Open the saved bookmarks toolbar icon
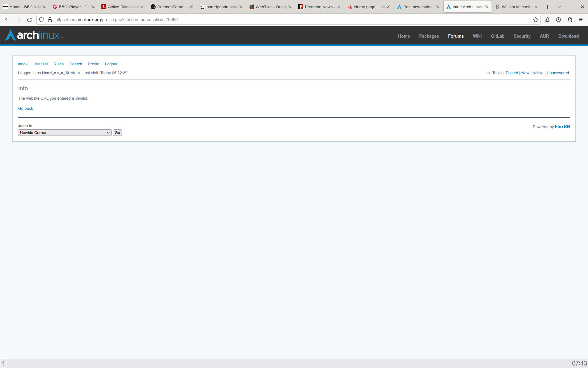Screen dimensions: 588x368 (x=548, y=20)
